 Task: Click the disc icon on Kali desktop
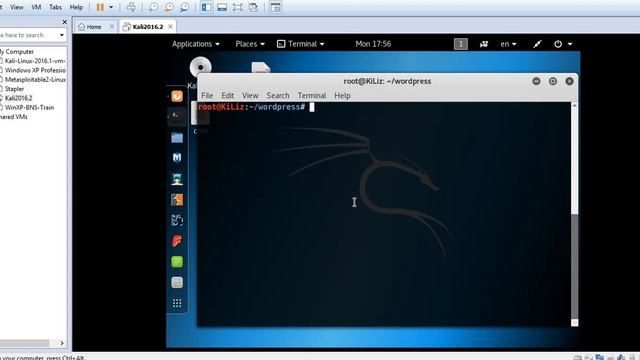(200, 66)
